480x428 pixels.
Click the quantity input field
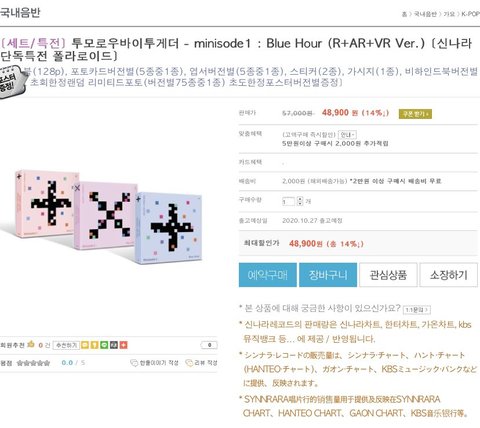tap(289, 201)
